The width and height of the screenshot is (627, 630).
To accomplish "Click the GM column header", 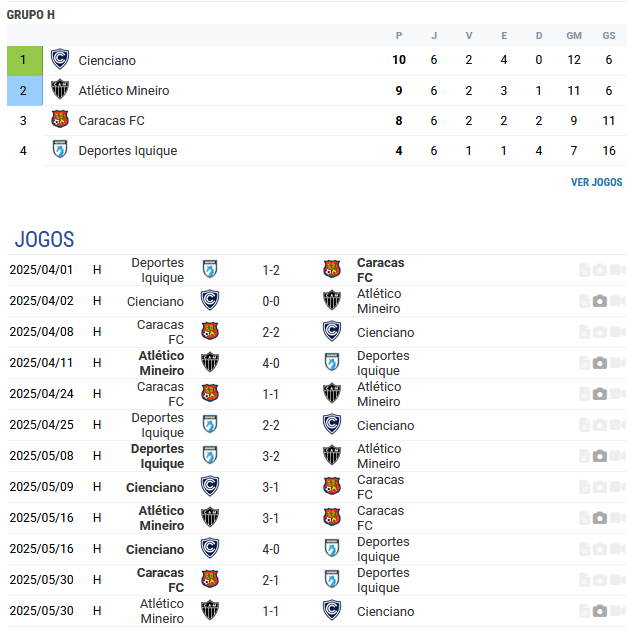I will tap(574, 35).
